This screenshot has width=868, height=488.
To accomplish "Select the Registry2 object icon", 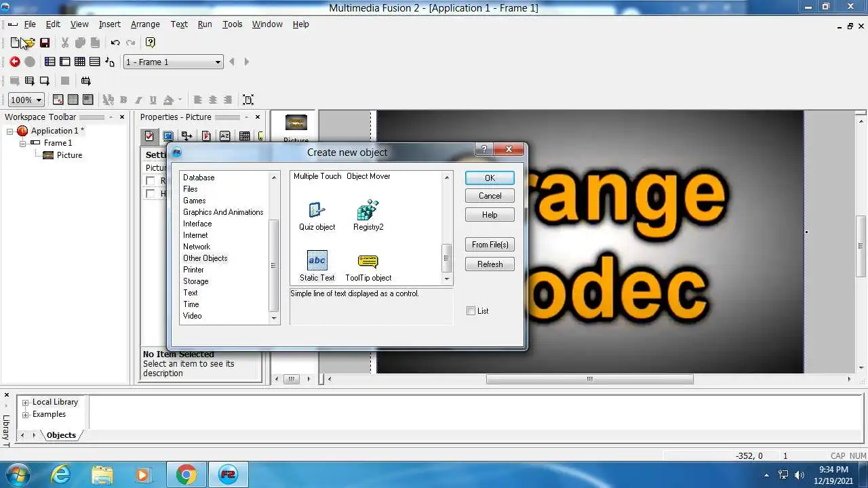I will [368, 210].
